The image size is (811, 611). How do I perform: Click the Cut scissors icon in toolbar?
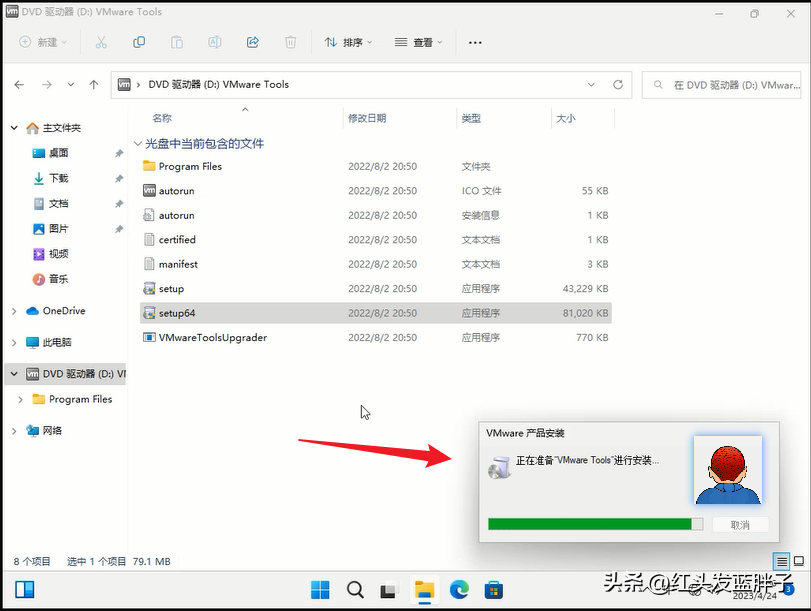click(101, 42)
